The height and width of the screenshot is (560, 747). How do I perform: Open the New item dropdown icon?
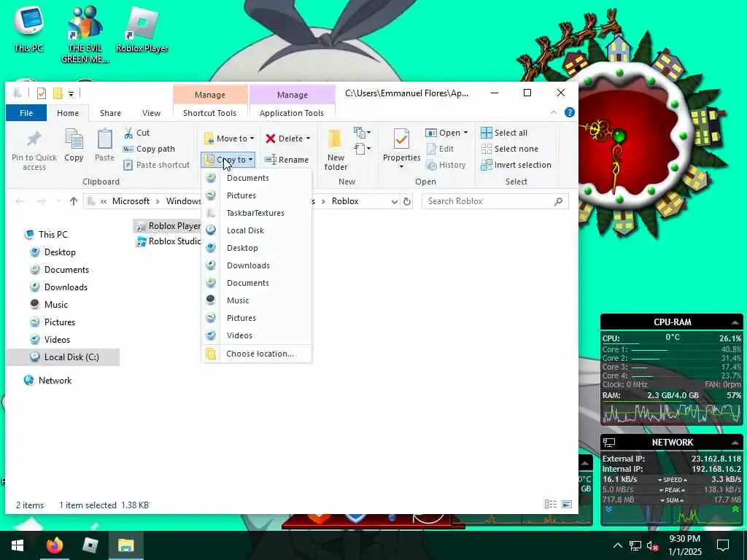click(362, 132)
